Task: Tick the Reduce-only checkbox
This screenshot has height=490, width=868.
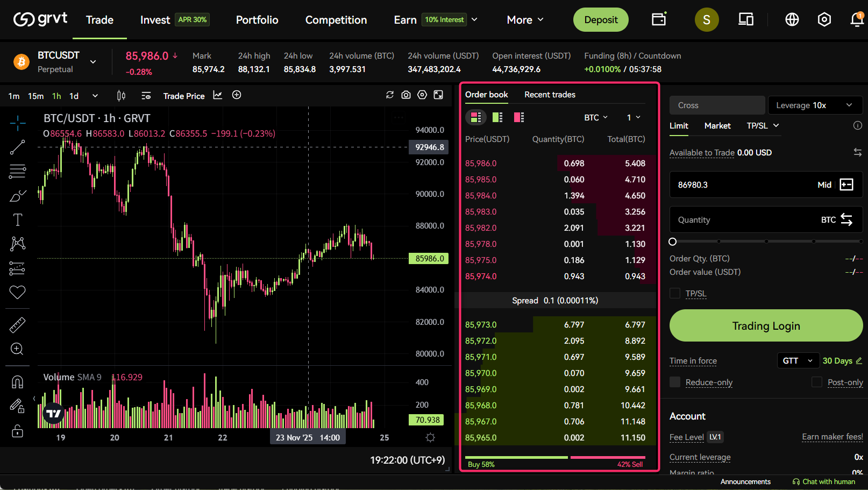Action: pyautogui.click(x=675, y=382)
